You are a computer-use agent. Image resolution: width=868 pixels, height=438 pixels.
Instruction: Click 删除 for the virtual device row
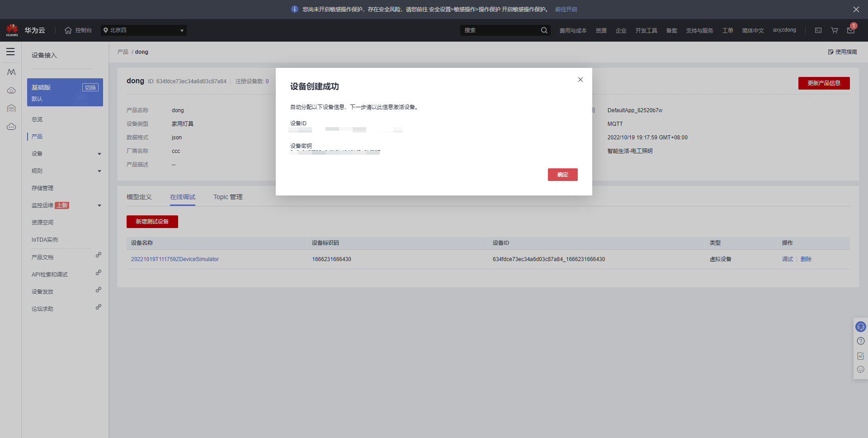click(x=806, y=259)
